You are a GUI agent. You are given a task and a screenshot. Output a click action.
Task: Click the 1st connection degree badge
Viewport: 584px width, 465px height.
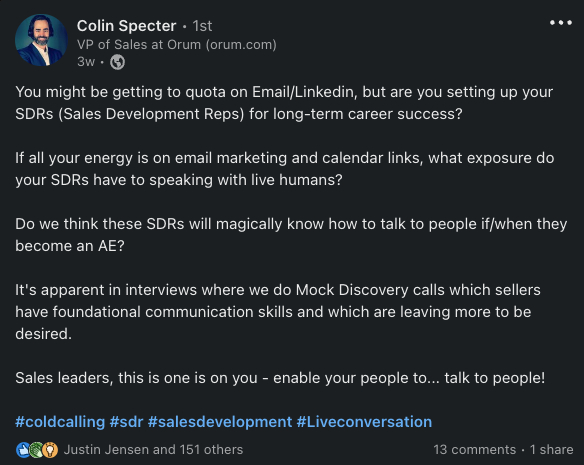tap(202, 26)
